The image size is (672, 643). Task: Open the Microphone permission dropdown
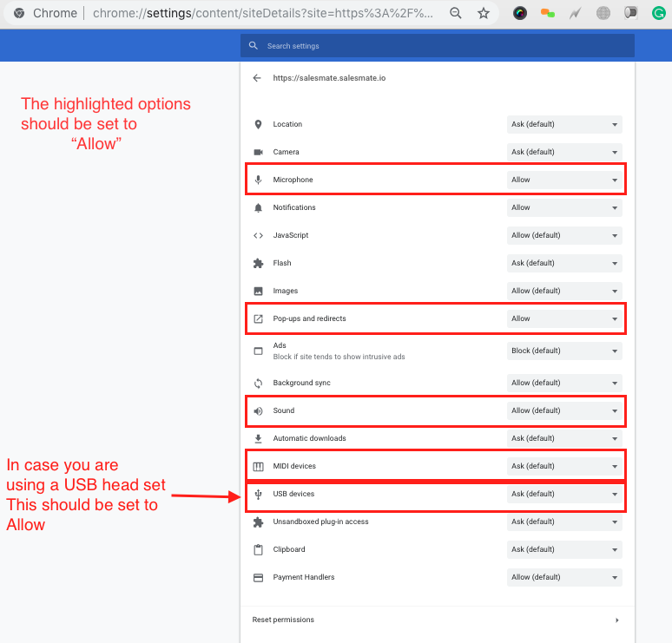pos(564,180)
